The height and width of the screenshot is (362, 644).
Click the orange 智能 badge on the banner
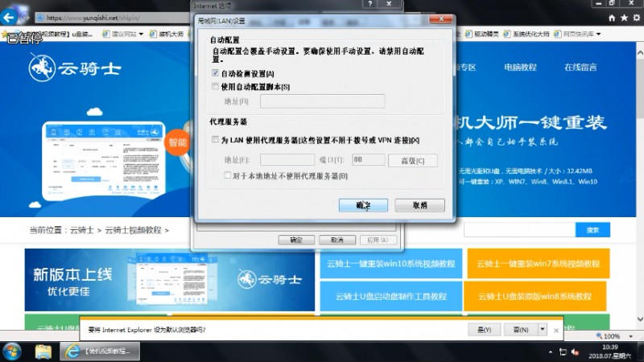(177, 142)
